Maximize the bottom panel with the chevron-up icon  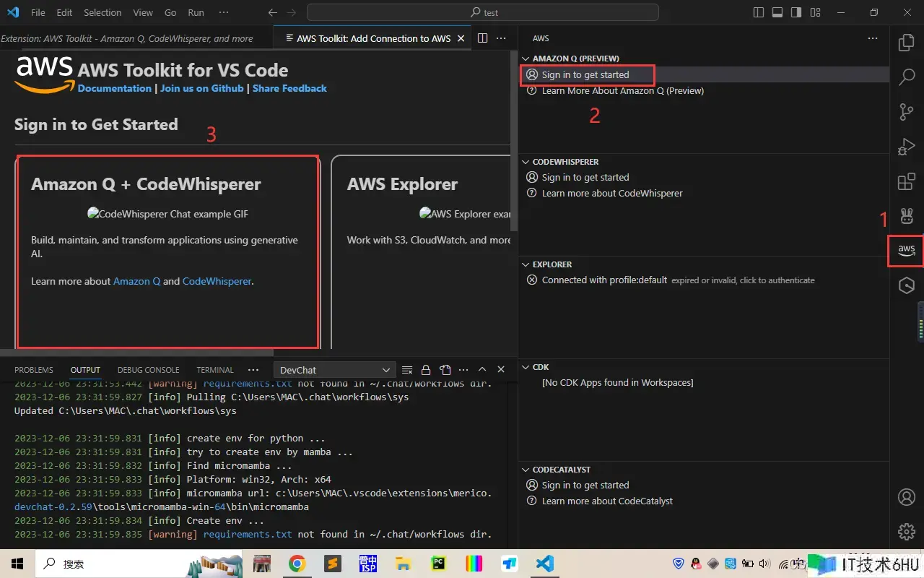[x=482, y=370]
